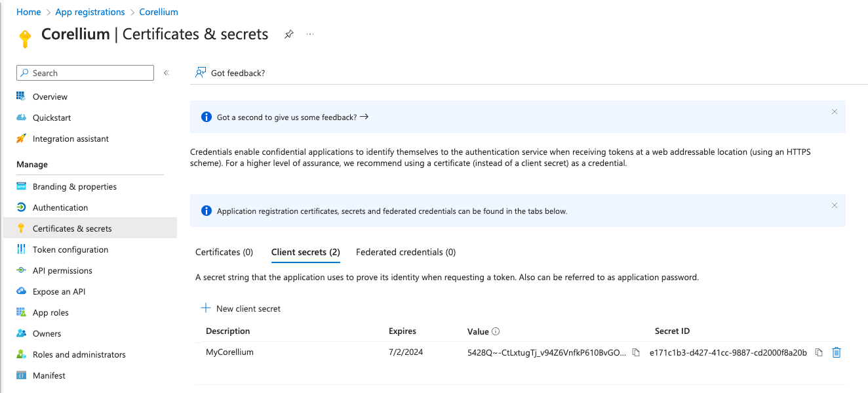Screen dimensions: 868x393
Task: Open the Manifest editor
Action: coord(49,375)
